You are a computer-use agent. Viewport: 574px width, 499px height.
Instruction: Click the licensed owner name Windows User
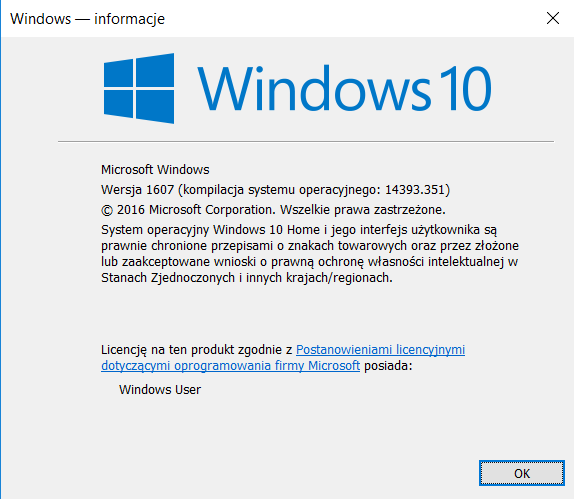(x=160, y=390)
